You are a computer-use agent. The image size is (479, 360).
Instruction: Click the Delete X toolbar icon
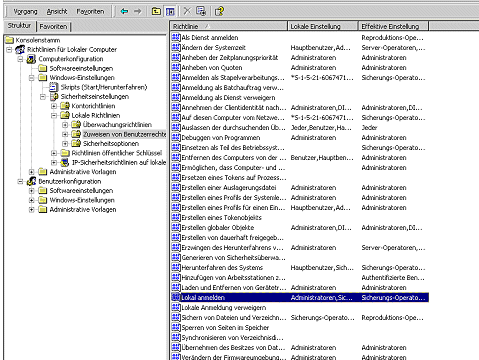(x=187, y=11)
